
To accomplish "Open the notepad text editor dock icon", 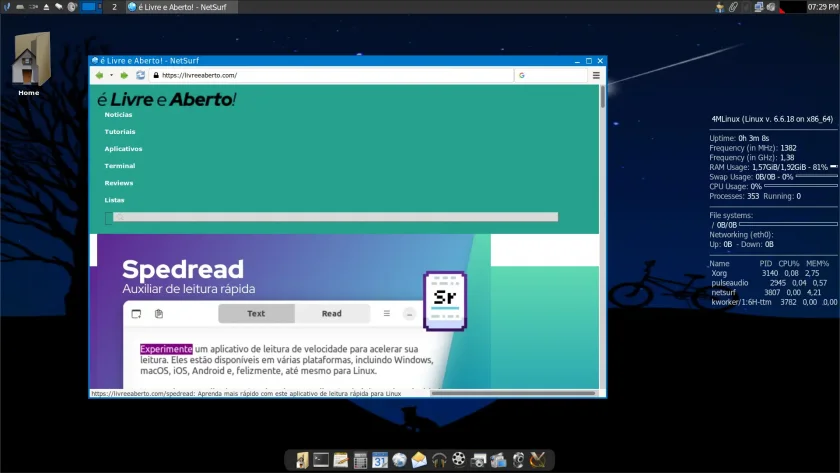I will 341,460.
